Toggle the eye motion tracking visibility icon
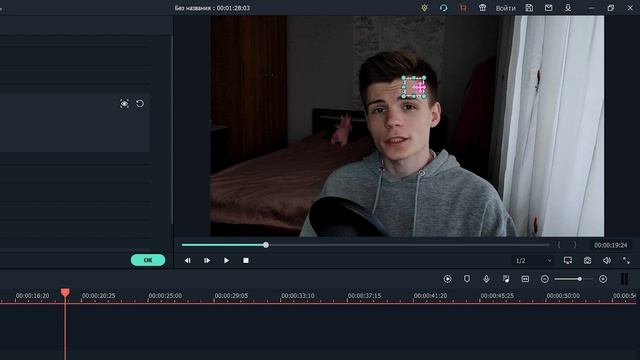 (x=124, y=104)
